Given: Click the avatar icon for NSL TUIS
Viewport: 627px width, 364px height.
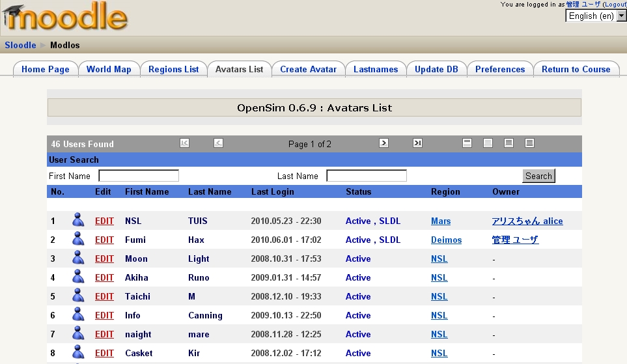Looking at the screenshot, I should (x=78, y=221).
